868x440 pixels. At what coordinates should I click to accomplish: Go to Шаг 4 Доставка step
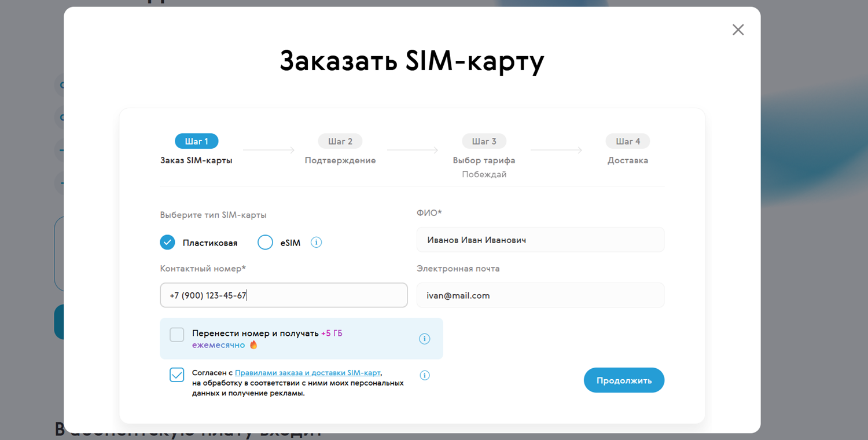click(x=628, y=141)
